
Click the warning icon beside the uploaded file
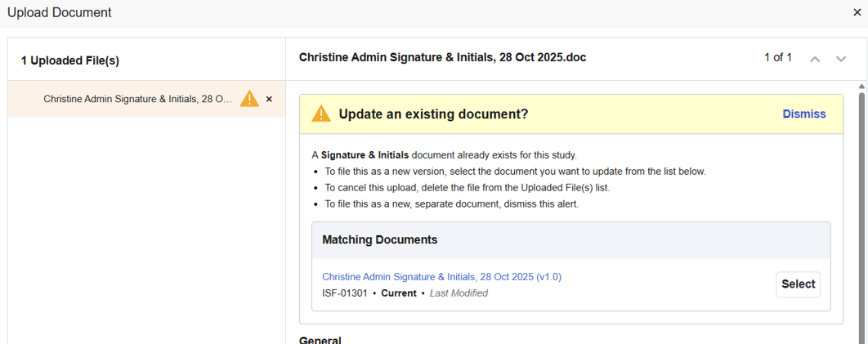[249, 99]
